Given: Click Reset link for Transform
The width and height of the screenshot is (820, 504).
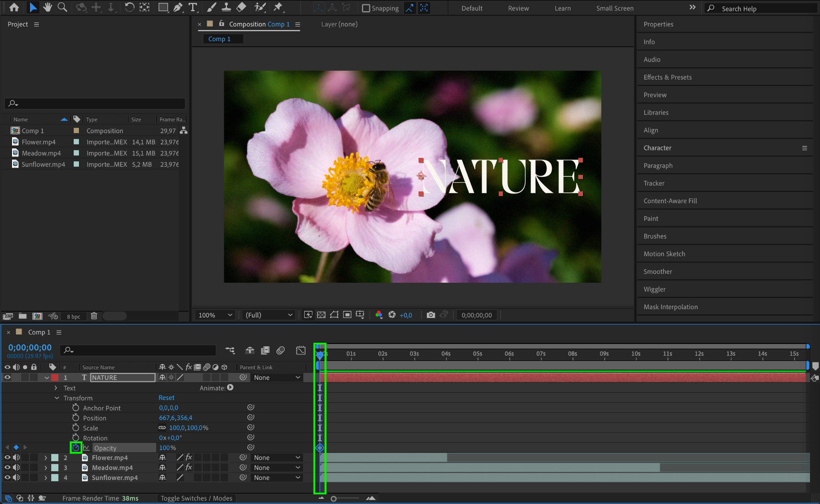Looking at the screenshot, I should pyautogui.click(x=166, y=398).
